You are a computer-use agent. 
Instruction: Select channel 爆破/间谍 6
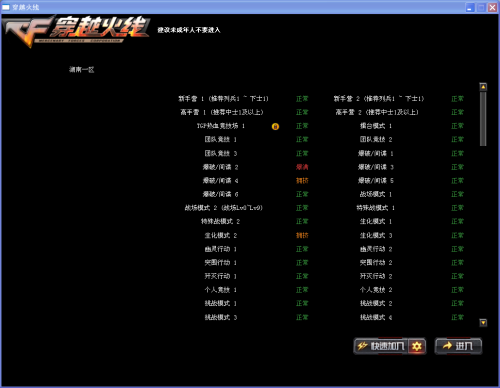coord(221,194)
